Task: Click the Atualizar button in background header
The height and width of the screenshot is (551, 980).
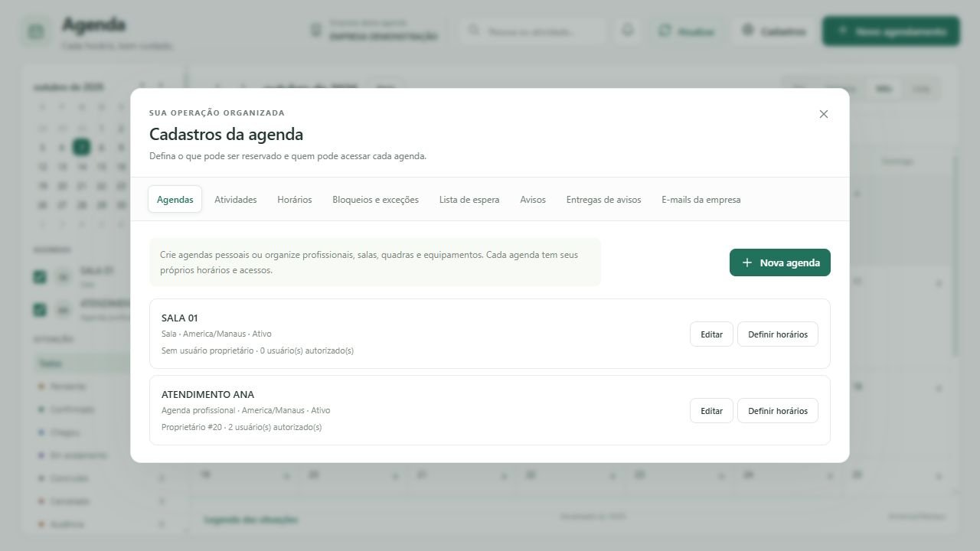Action: 687,31
